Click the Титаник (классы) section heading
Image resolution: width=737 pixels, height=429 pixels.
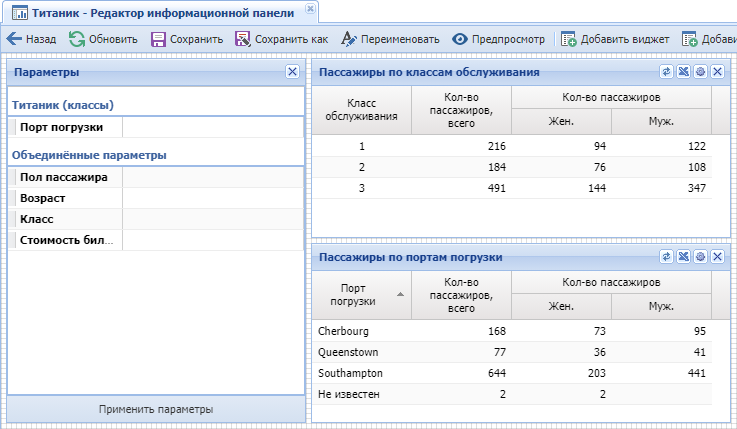pyautogui.click(x=63, y=105)
